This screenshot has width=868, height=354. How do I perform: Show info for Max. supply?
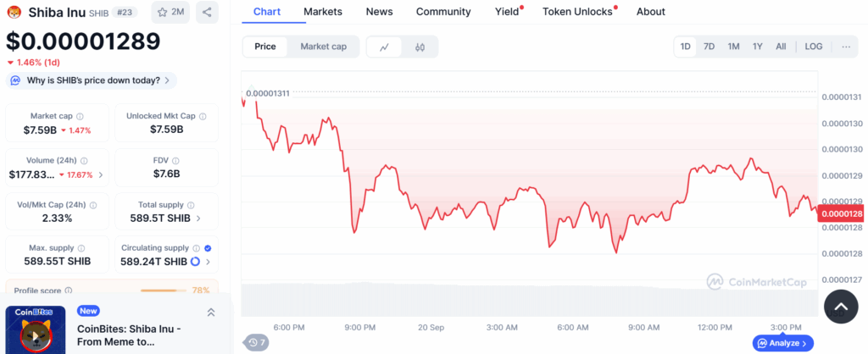81,248
